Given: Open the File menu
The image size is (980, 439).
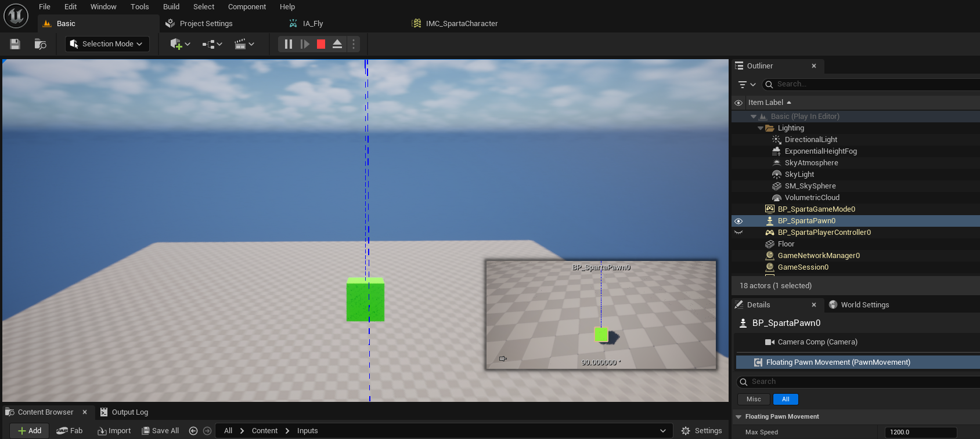Looking at the screenshot, I should point(45,7).
